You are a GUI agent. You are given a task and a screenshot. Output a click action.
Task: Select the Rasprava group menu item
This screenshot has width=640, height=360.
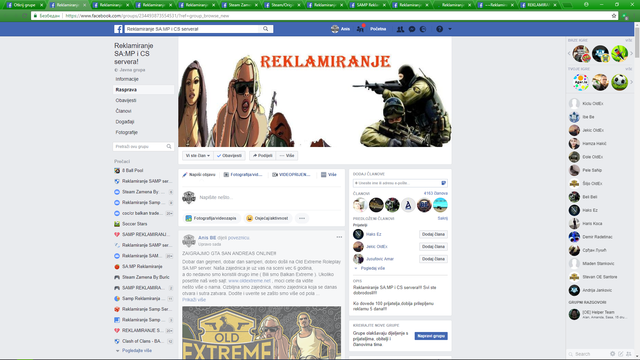tap(144, 90)
